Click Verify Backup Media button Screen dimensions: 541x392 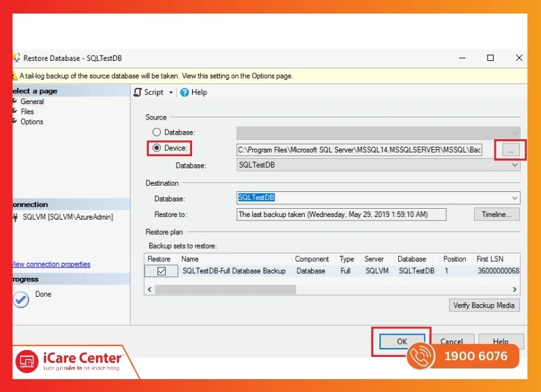coord(484,305)
